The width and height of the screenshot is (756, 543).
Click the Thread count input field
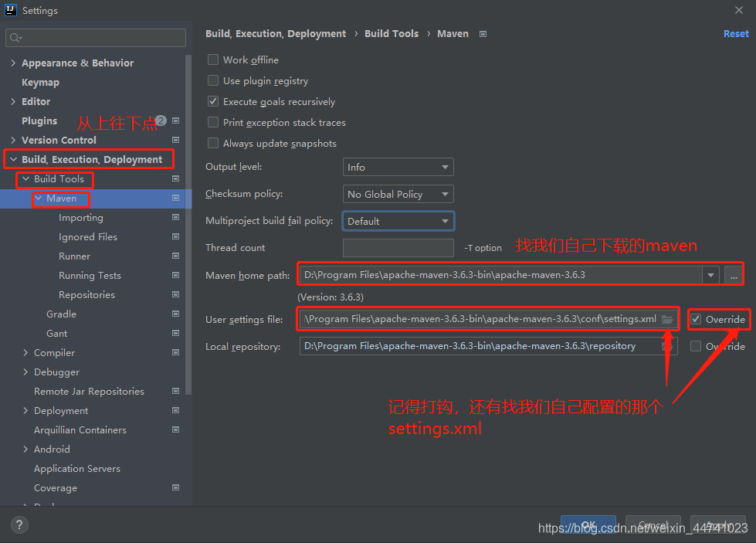[398, 248]
